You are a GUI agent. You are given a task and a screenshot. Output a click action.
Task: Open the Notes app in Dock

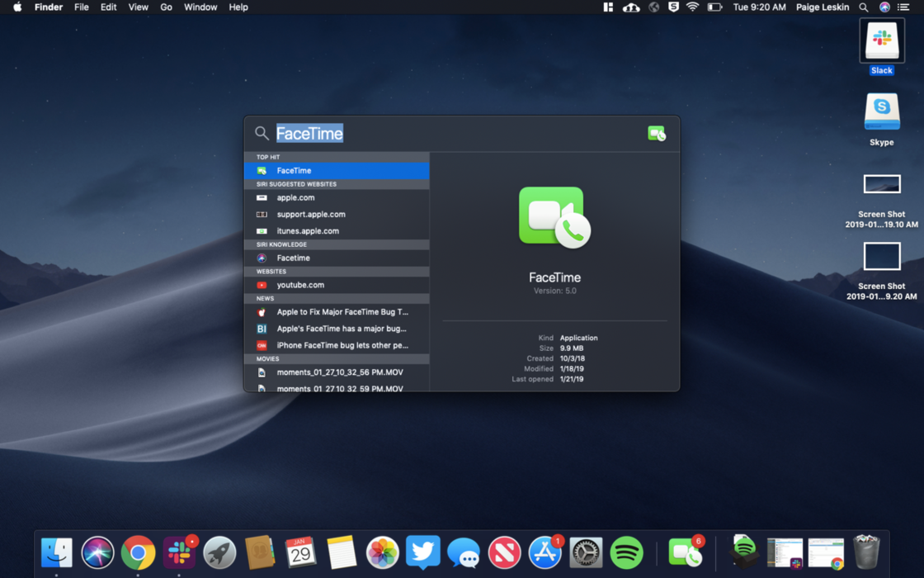point(342,552)
